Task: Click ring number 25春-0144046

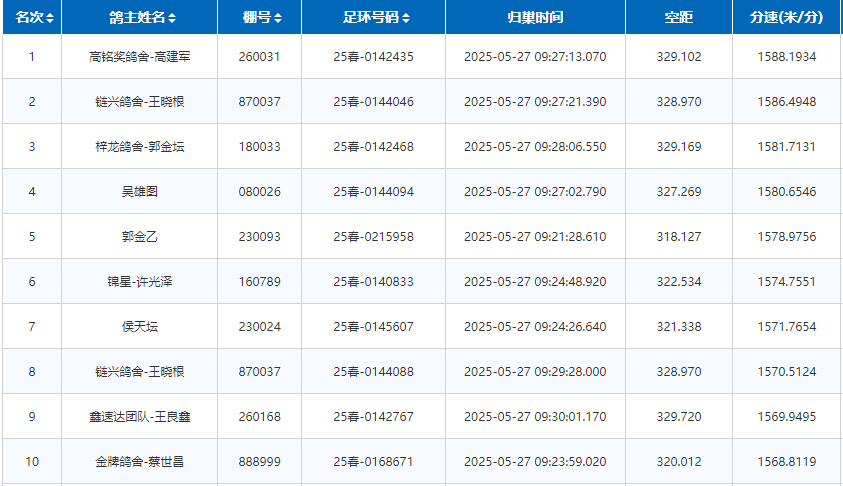Action: [x=374, y=102]
